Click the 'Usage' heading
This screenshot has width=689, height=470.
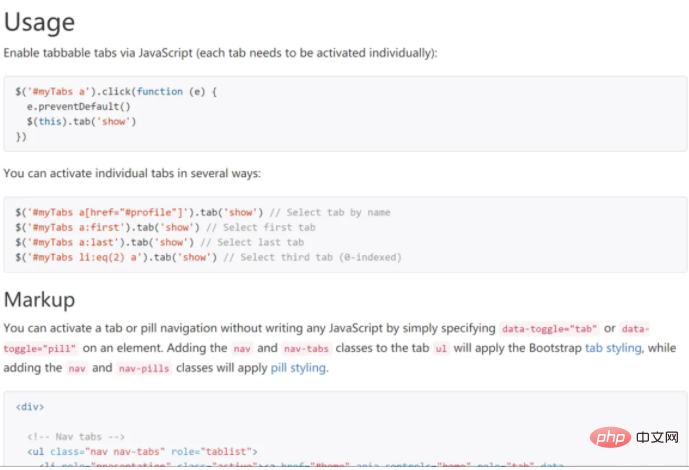coord(39,22)
